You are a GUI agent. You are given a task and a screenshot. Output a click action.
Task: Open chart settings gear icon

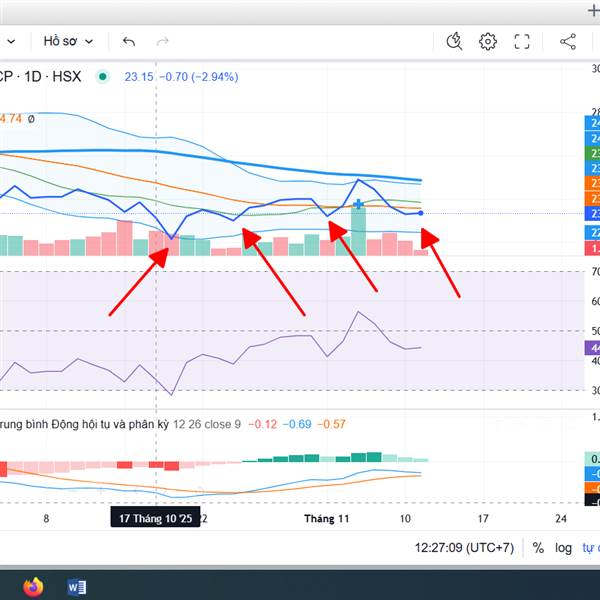click(488, 41)
